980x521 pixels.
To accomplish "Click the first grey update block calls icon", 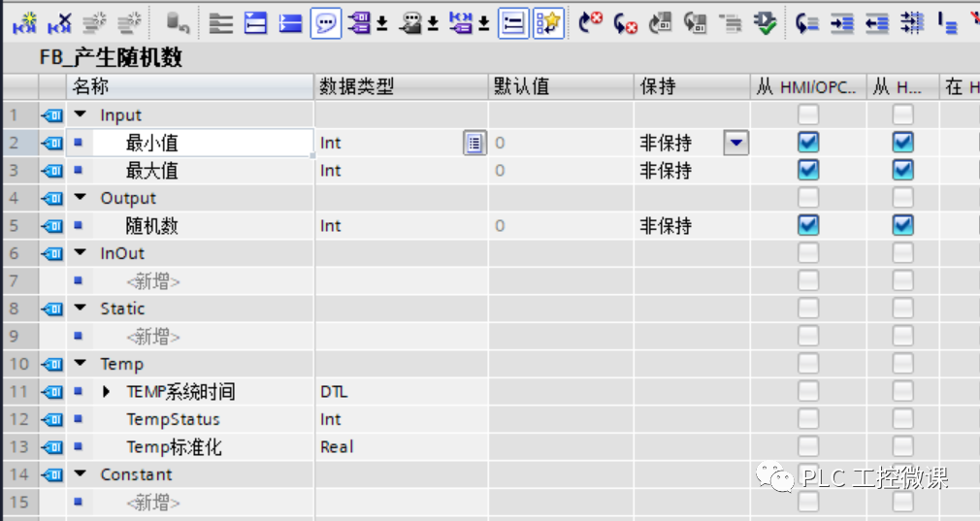I will click(660, 23).
